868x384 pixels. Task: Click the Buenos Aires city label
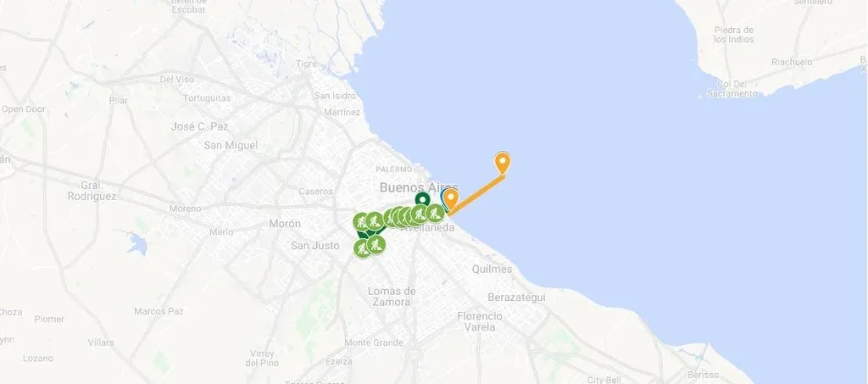419,187
